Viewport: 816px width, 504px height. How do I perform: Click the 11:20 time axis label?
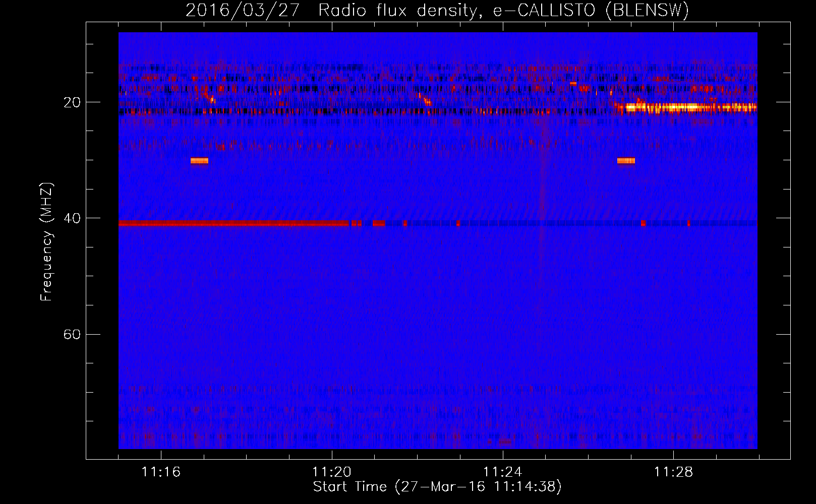tap(332, 472)
